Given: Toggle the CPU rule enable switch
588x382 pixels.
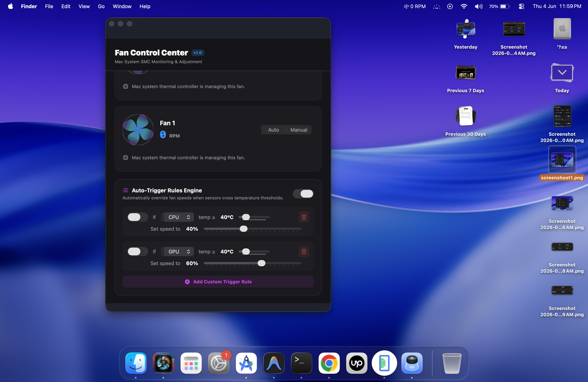Looking at the screenshot, I should (138, 217).
